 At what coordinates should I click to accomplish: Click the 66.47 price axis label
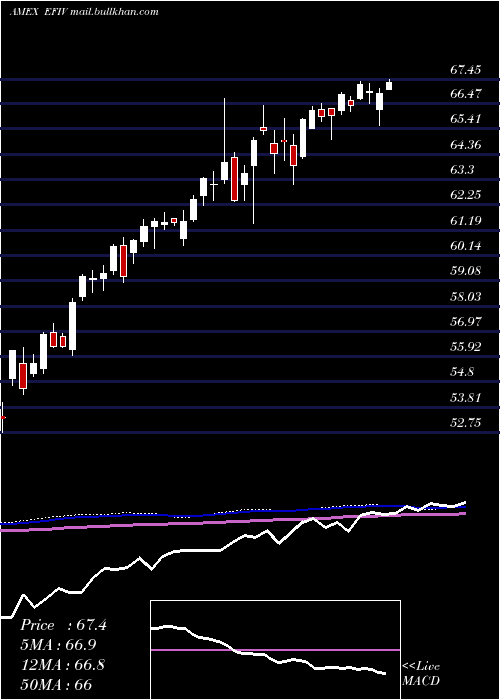(466, 94)
